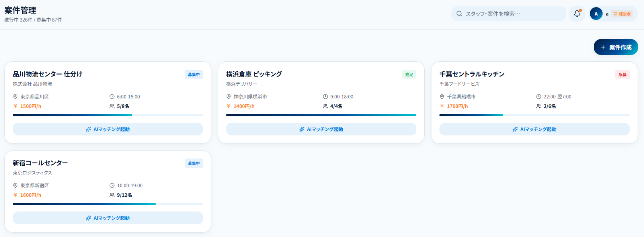Click the yen icon beside 1600円/h
This screenshot has height=237, width=644.
(x=16, y=195)
